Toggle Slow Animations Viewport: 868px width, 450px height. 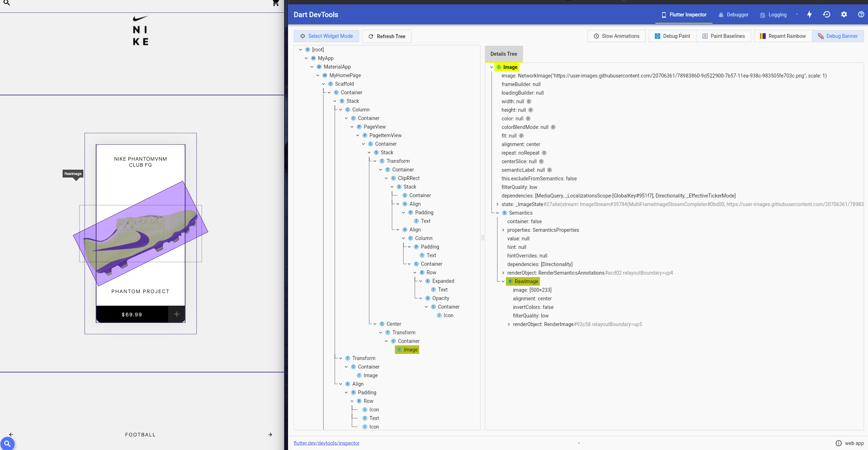(616, 36)
